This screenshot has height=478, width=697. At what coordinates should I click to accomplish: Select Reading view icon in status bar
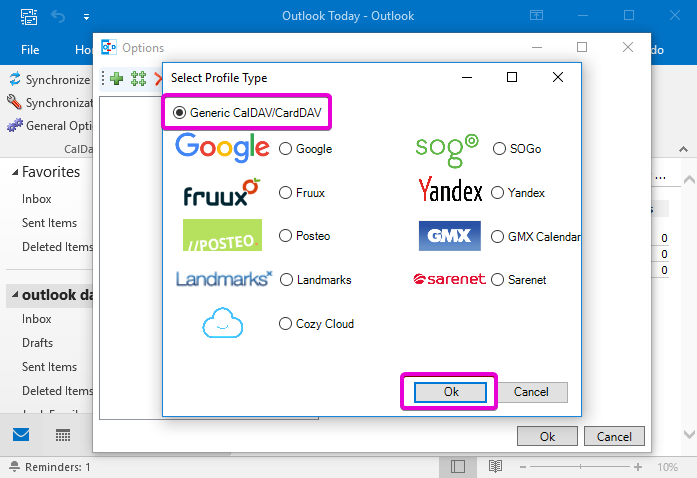coord(495,466)
